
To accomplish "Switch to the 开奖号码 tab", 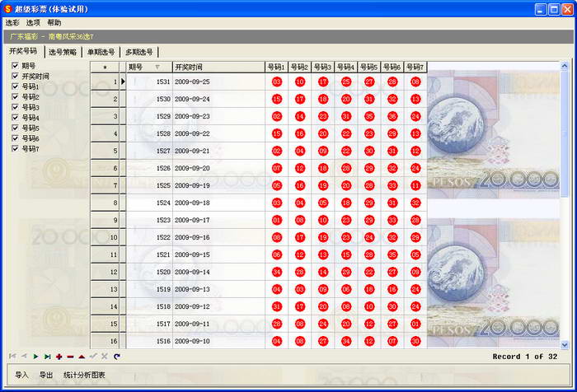I will 23,51.
